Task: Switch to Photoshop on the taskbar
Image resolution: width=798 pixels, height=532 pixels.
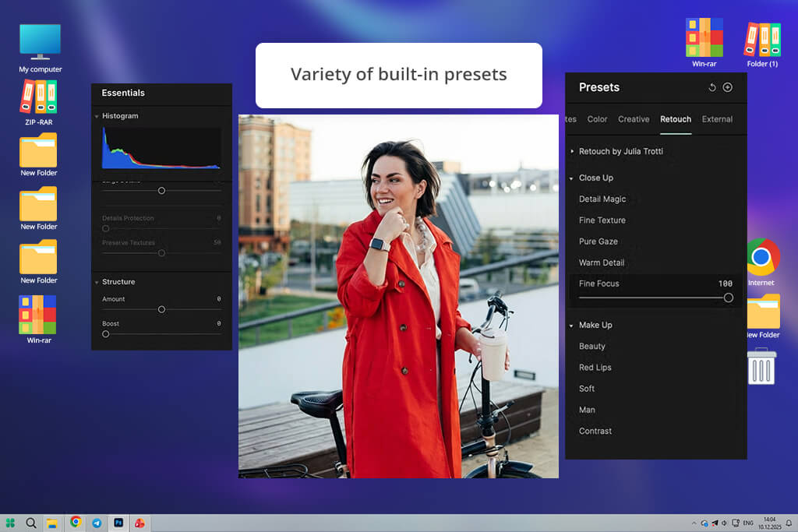Action: coord(118,523)
